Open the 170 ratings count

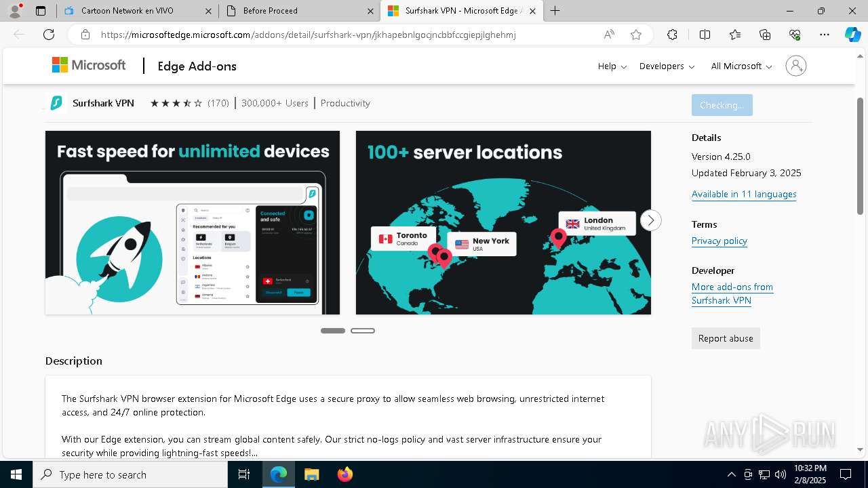point(218,103)
